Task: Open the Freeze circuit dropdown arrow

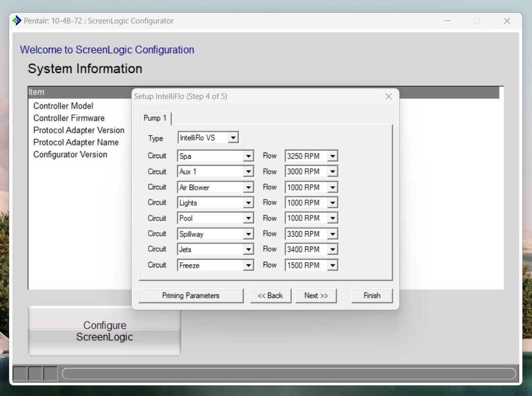Action: pos(248,265)
